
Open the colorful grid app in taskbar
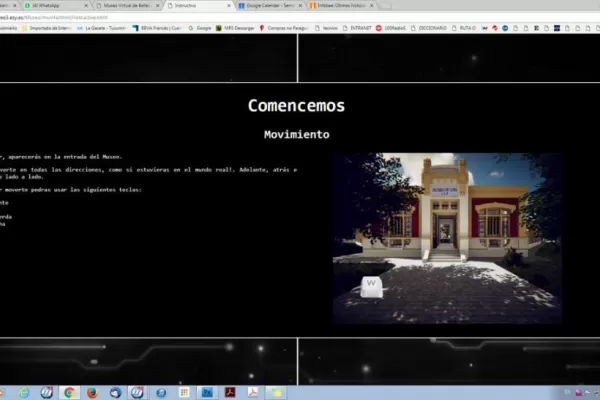[x=184, y=393]
